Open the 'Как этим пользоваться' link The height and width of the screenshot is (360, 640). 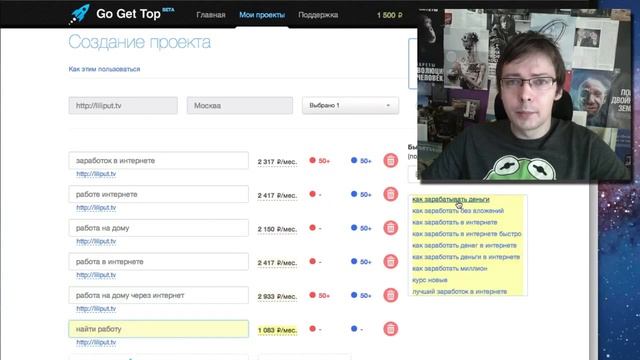tap(104, 69)
